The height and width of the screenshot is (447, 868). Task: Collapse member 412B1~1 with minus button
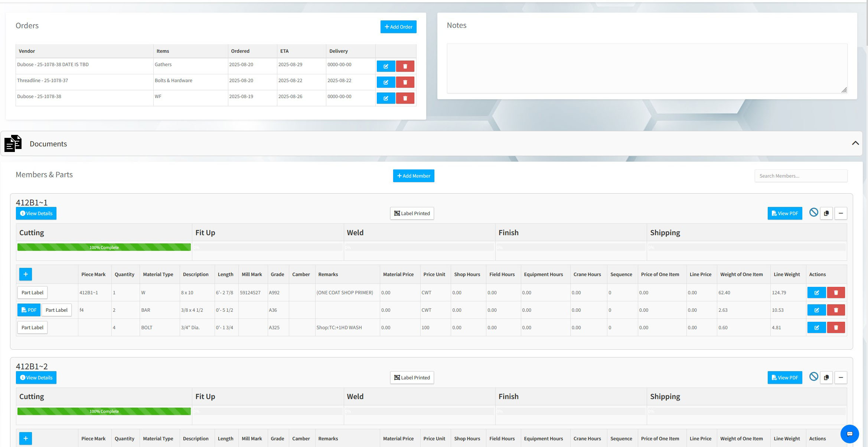[841, 213]
